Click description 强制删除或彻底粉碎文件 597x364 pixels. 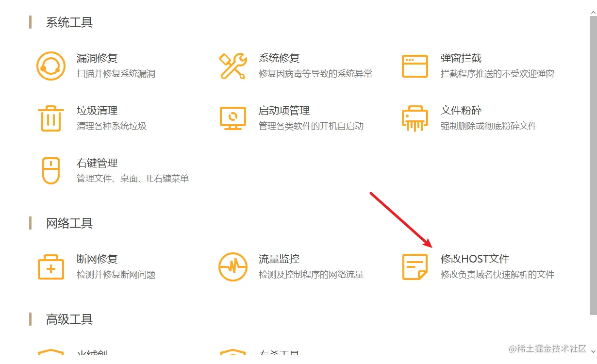489,126
